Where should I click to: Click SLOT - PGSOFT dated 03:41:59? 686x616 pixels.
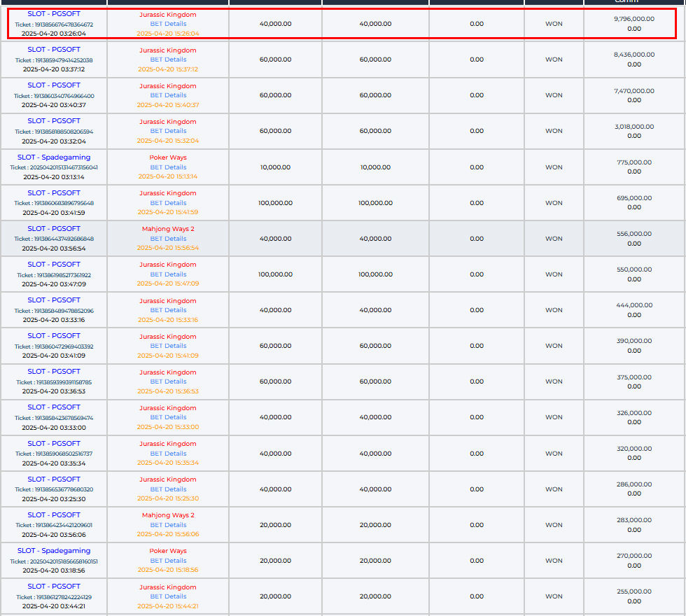tap(54, 193)
